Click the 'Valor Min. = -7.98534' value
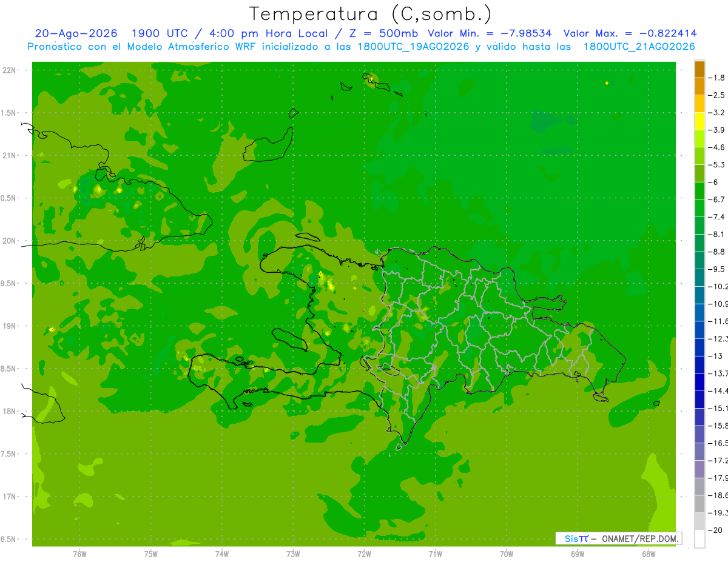Screen dimensions: 728x562 click(490, 33)
